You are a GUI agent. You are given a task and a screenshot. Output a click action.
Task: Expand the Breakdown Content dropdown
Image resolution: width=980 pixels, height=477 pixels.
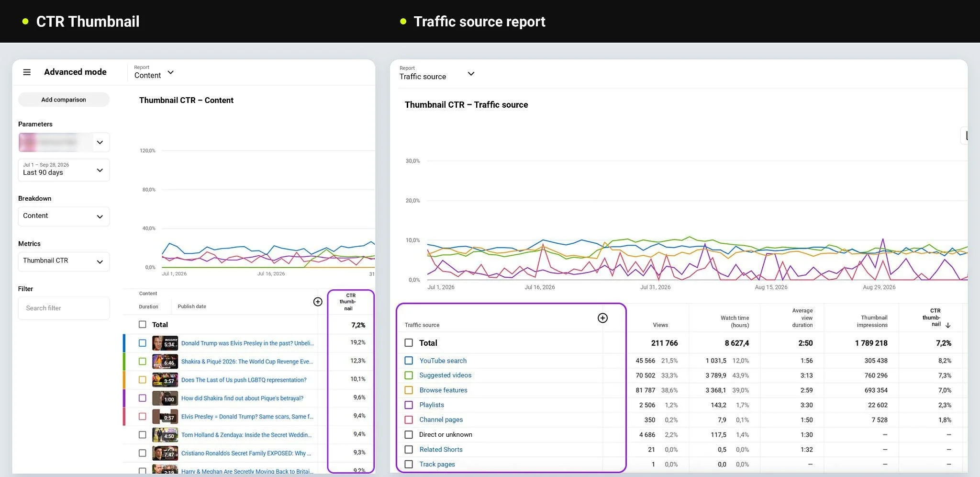click(64, 216)
